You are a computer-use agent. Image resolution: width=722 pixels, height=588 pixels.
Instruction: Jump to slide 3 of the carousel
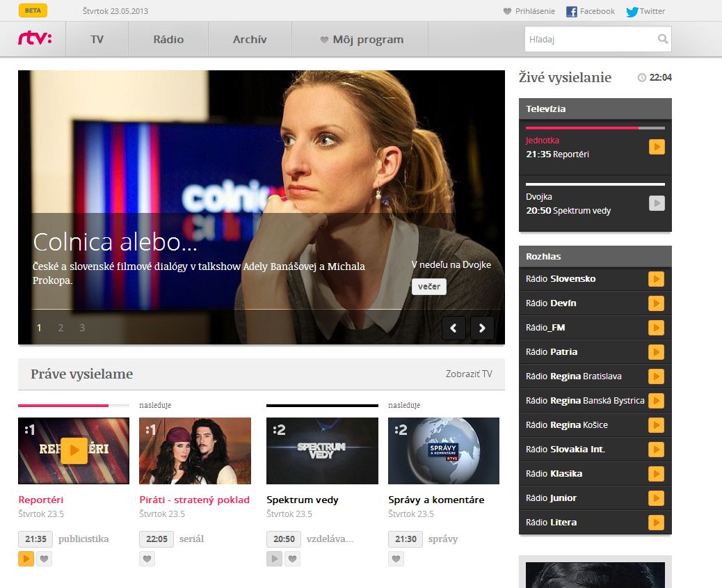81,327
